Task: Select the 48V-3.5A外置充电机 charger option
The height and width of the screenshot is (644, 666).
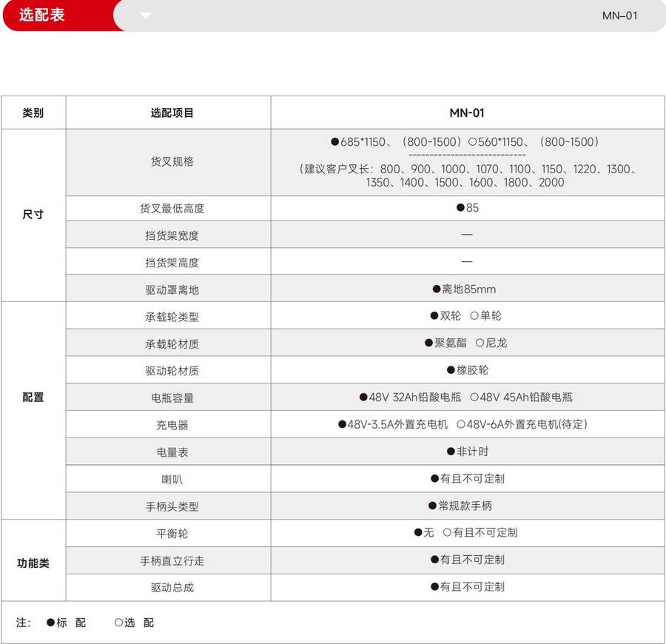Action: click(393, 424)
